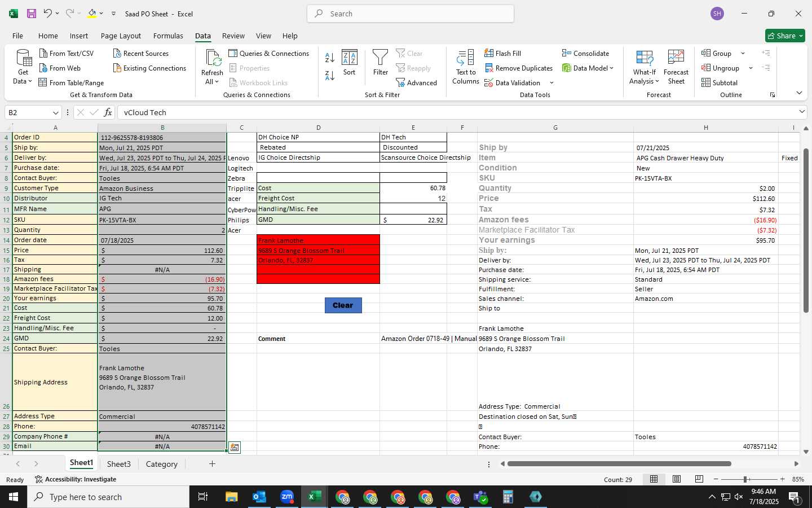The image size is (812, 508).
Task: Click the vertical scrollbar thumb
Action: tap(806, 230)
